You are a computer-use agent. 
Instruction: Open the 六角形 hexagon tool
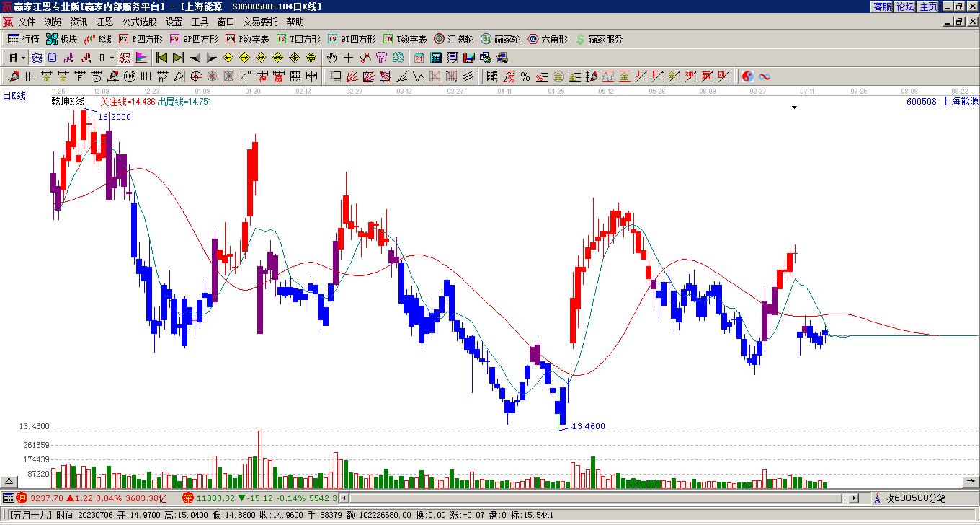[x=548, y=39]
